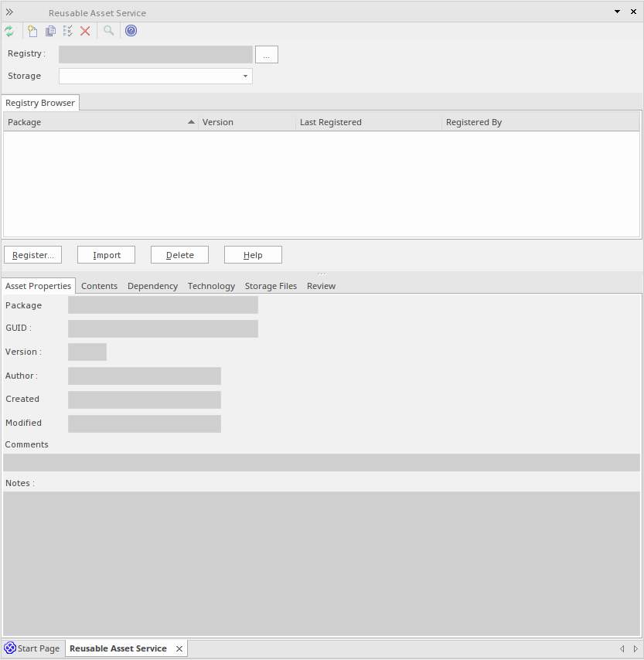Click the copy storage icon
This screenshot has width=644, height=660.
(x=50, y=31)
